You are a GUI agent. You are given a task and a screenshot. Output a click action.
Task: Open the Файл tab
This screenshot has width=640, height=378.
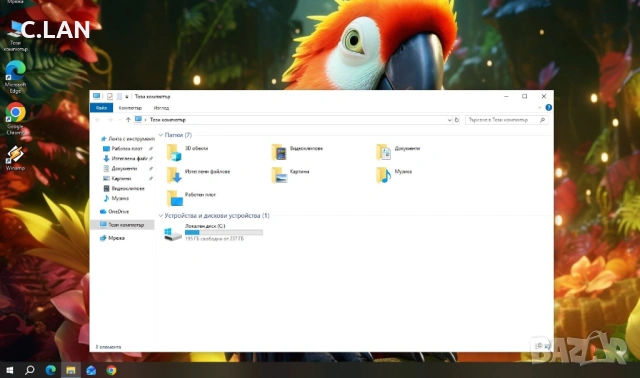pyautogui.click(x=101, y=108)
